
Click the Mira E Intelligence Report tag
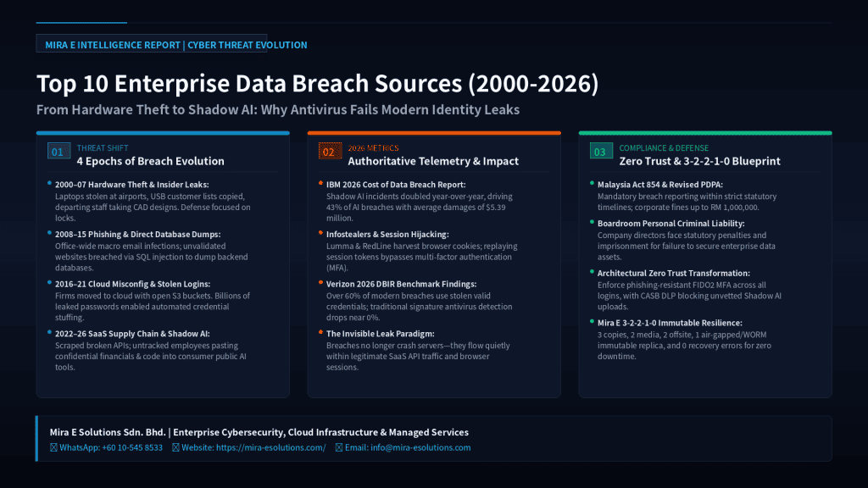tap(152, 44)
